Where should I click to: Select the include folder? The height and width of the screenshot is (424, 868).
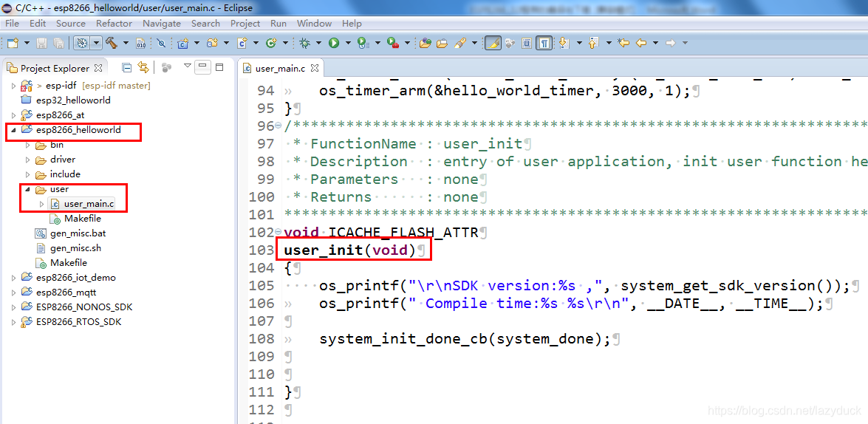[x=65, y=174]
